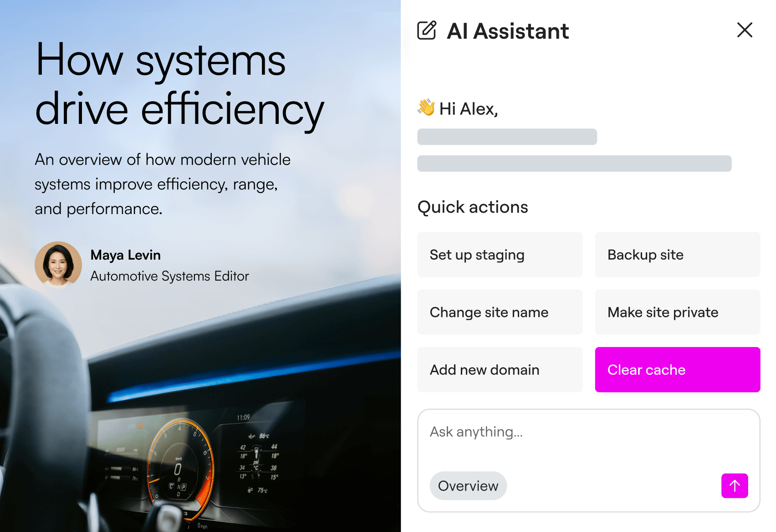Click the waving hand emoji
776x532 pixels.
426,108
